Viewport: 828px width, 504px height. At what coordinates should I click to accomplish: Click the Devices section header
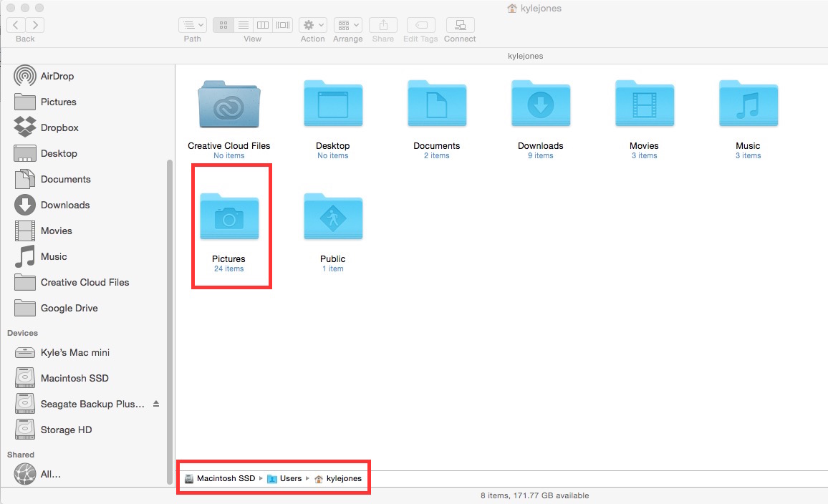22,333
